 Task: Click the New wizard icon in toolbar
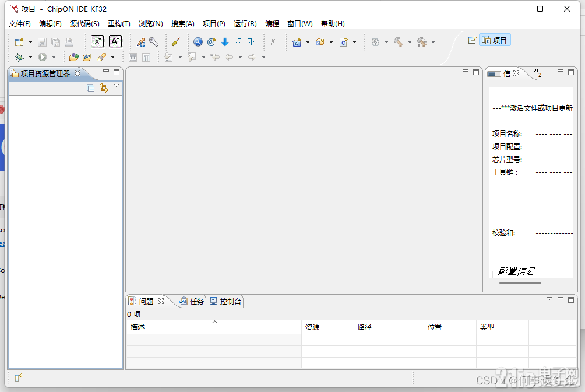coord(19,42)
